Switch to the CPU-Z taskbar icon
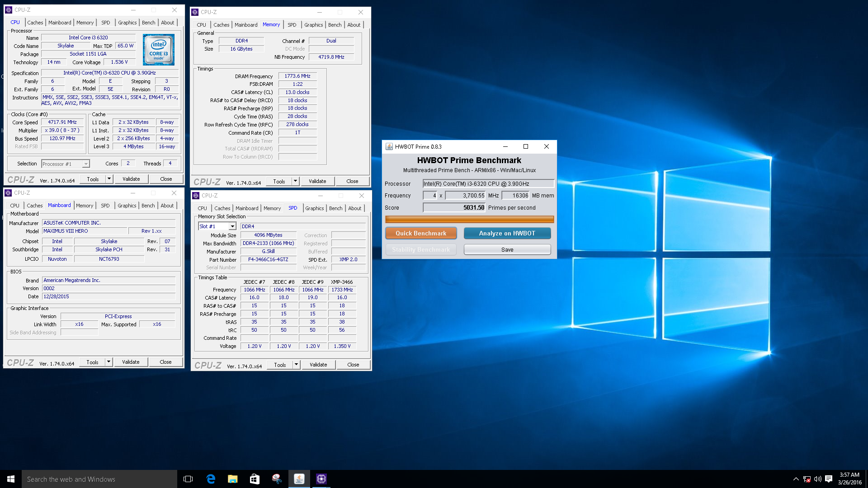 pos(321,479)
